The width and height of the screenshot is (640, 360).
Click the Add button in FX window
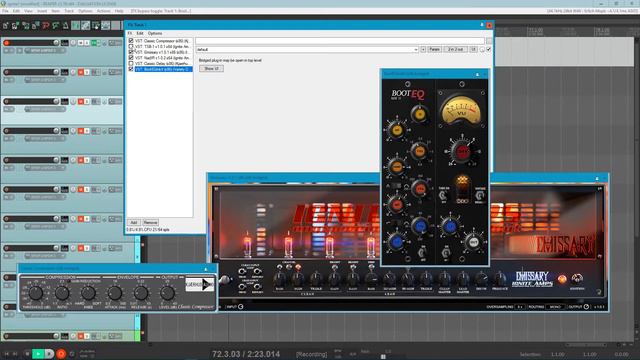tap(134, 222)
